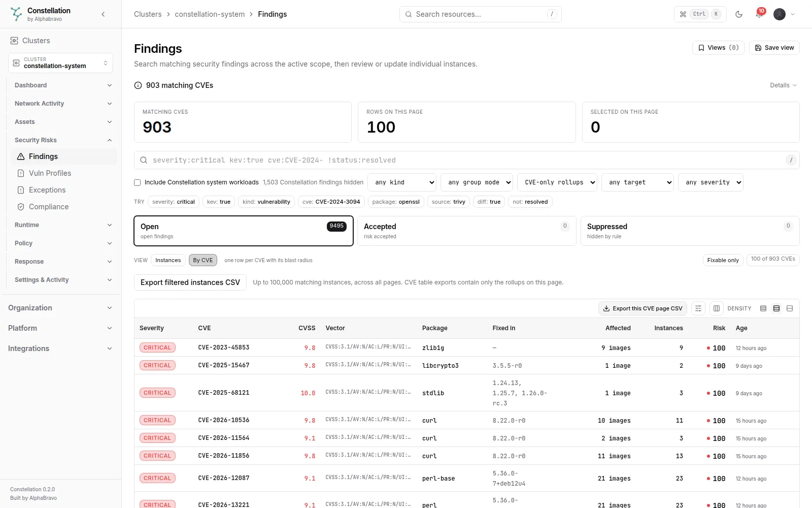Open the Findings sidebar item
812x508 pixels.
click(x=64, y=156)
